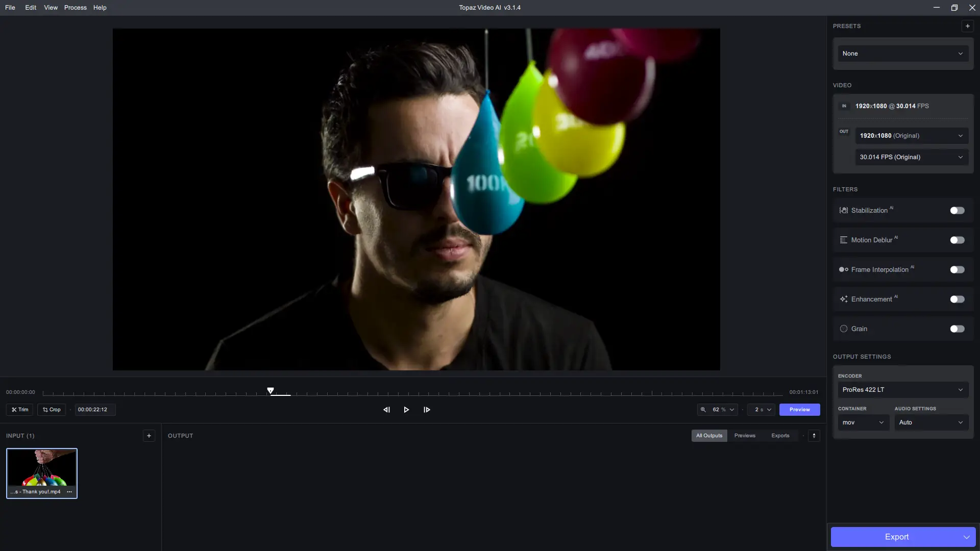Open the ProRes 422 LT encoder dropdown
This screenshot has height=551, width=980.
(902, 390)
